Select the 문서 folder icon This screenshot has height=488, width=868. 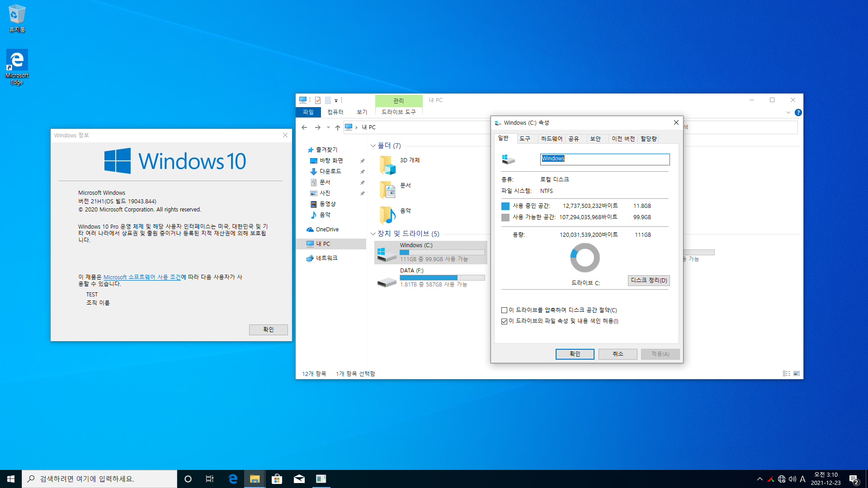pyautogui.click(x=387, y=190)
